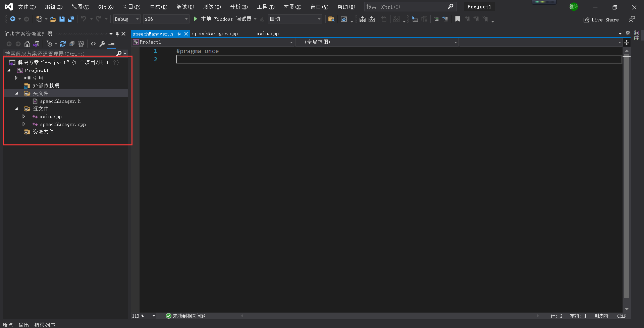The height and width of the screenshot is (328, 644).
Task: Toggle show all files in Solution Explorer
Action: [81, 44]
